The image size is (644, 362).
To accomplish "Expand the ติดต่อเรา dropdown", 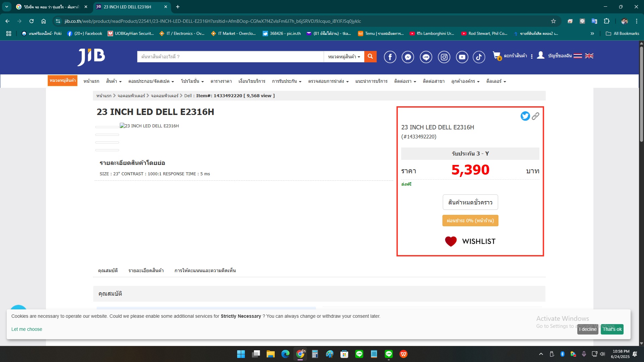I will tap(405, 81).
